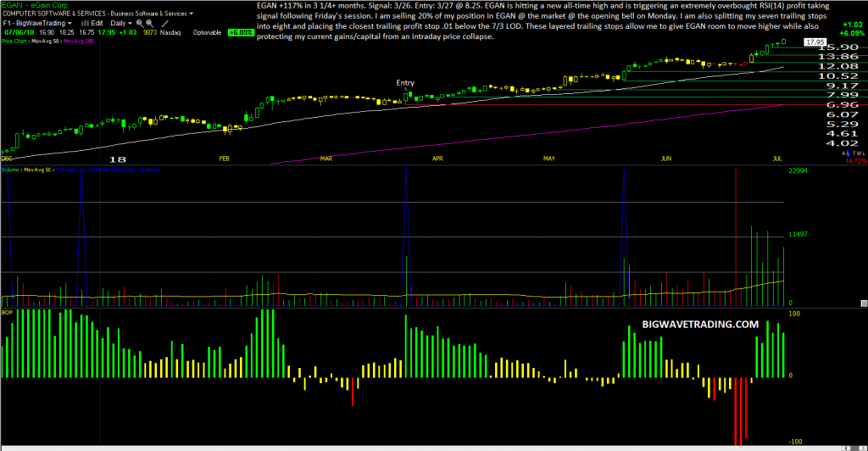Select the highlighted L scaling option
This screenshot has height=451, width=868.
pos(848,153)
